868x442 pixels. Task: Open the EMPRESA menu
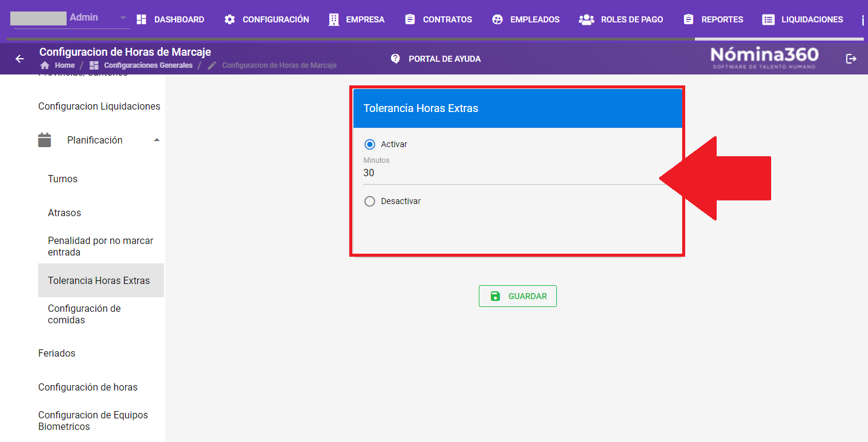[x=357, y=19]
